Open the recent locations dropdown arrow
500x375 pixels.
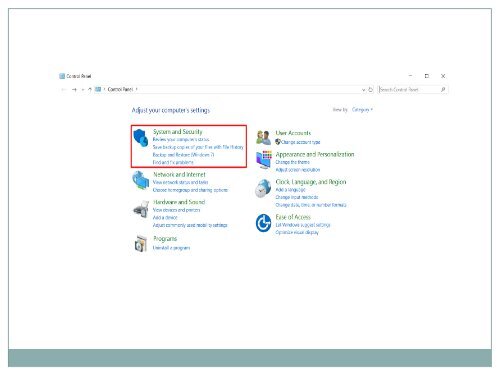pos(83,90)
